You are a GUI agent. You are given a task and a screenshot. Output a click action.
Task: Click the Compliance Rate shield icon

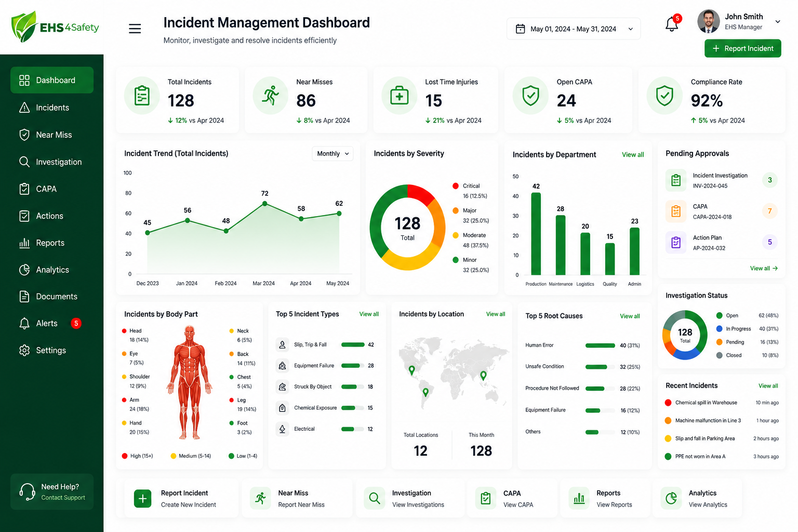664,96
